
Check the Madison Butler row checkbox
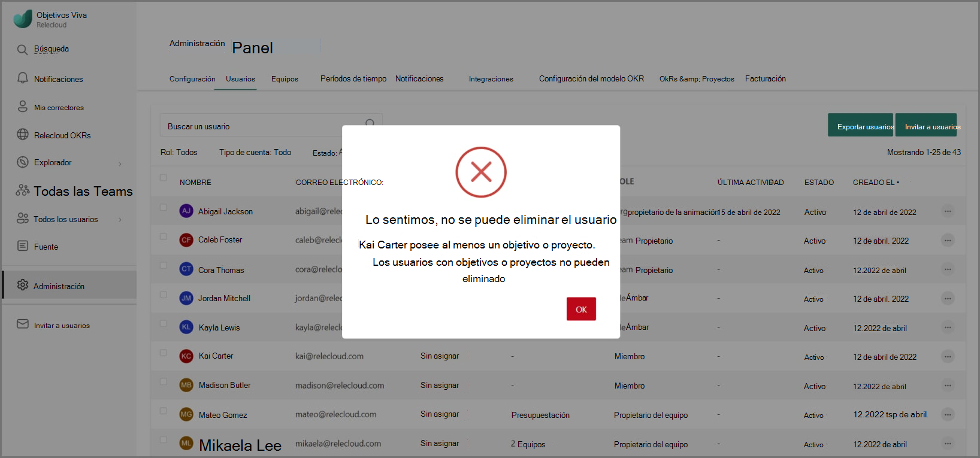click(163, 381)
